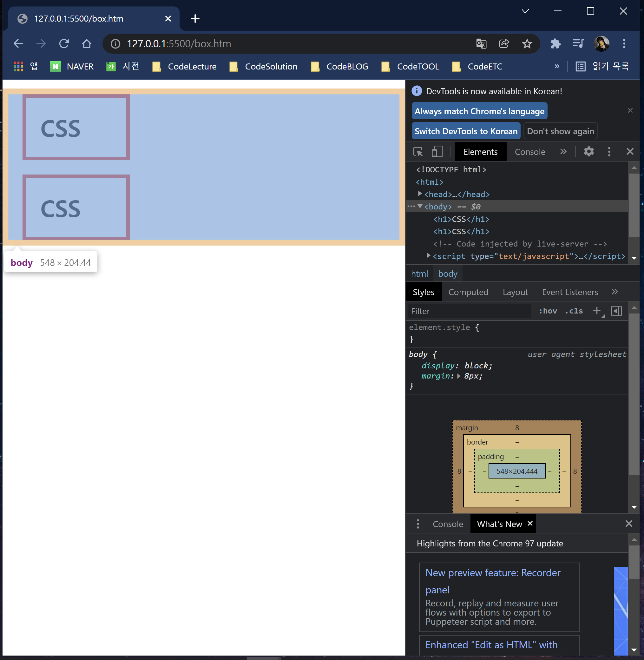This screenshot has height=660, width=644.
Task: Click Don't show again
Action: pyautogui.click(x=560, y=131)
